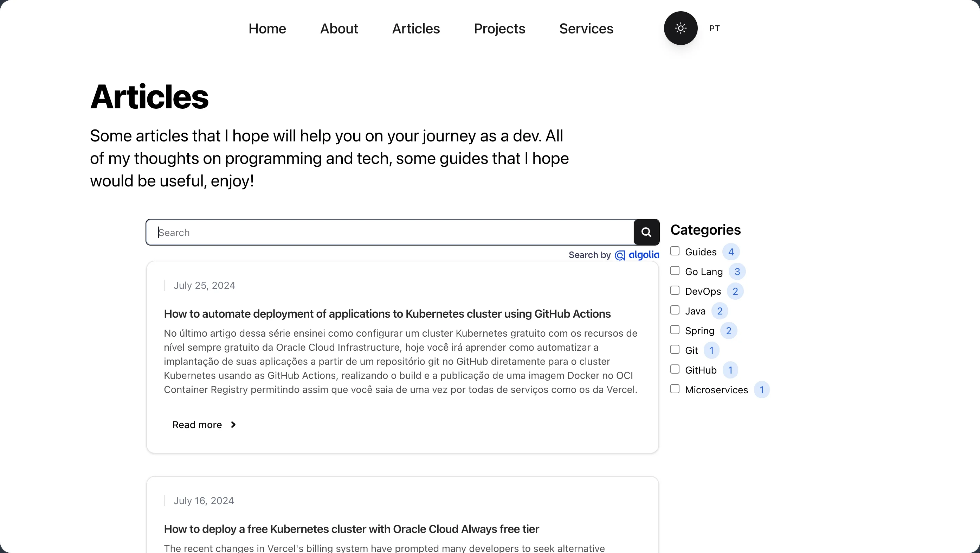Click the Go Lang count badge 3

pyautogui.click(x=737, y=272)
